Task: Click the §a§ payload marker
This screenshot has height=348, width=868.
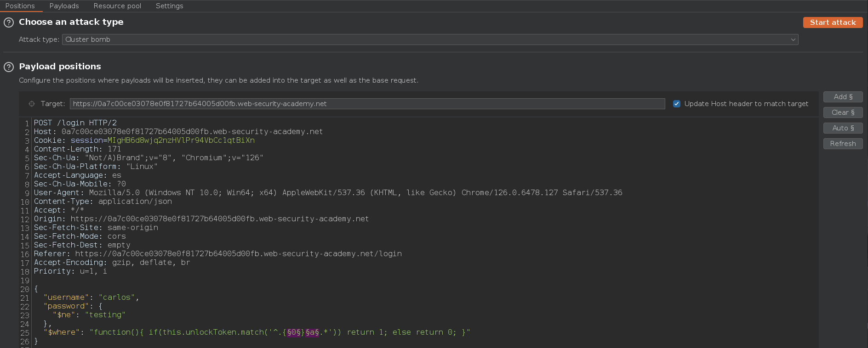Action: pyautogui.click(x=312, y=332)
